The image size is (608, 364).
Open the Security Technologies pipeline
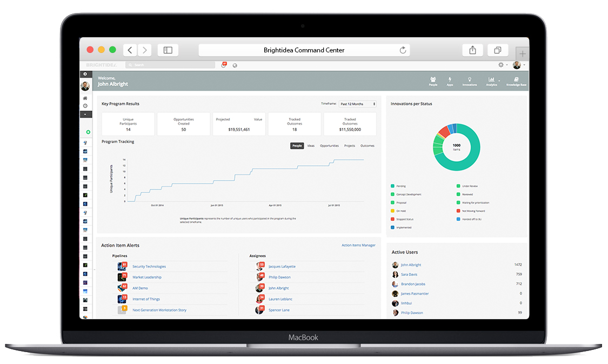[x=149, y=267]
